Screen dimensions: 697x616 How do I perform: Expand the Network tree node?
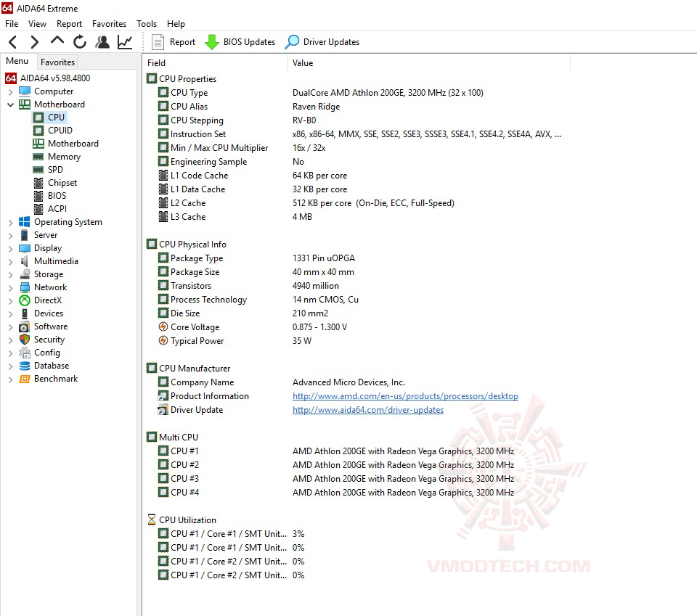(11, 288)
